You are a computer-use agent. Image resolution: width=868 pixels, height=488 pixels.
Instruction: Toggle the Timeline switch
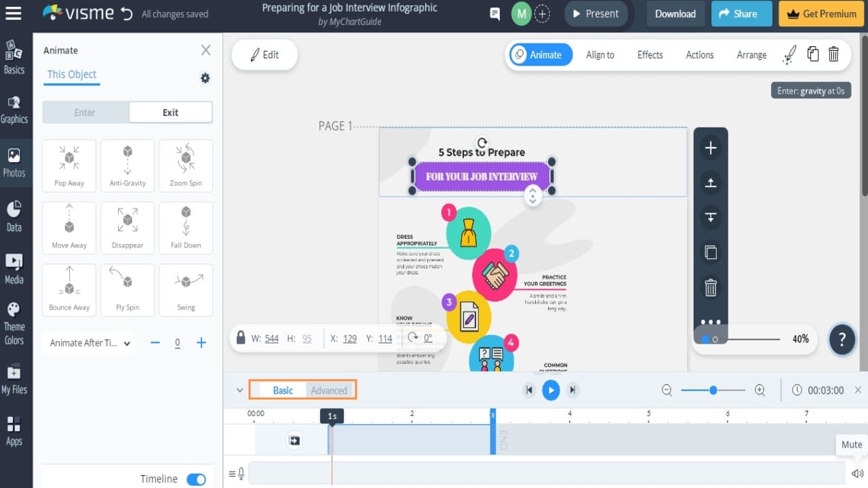coord(196,479)
